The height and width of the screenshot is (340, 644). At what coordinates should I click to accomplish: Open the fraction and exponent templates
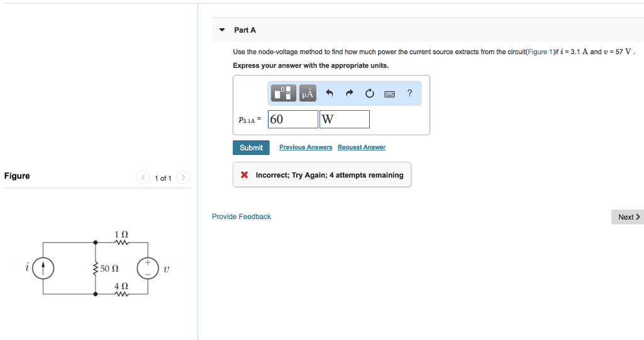click(284, 94)
